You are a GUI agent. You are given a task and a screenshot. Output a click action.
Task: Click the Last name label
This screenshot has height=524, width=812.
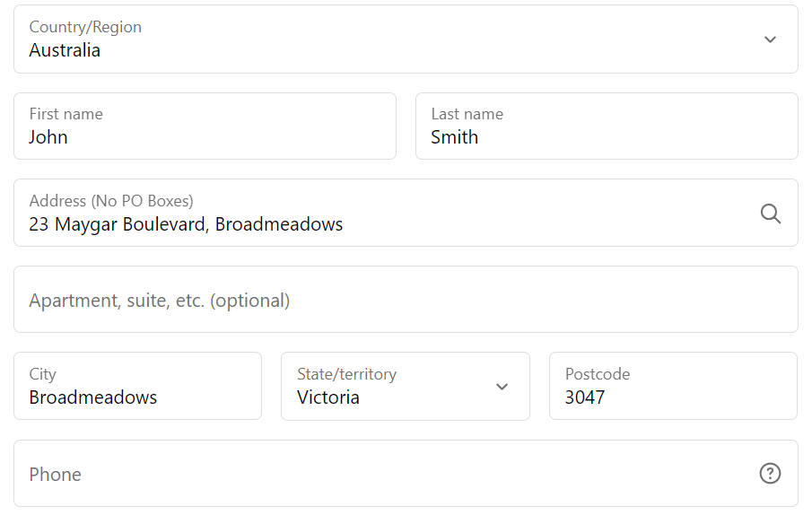click(x=467, y=114)
